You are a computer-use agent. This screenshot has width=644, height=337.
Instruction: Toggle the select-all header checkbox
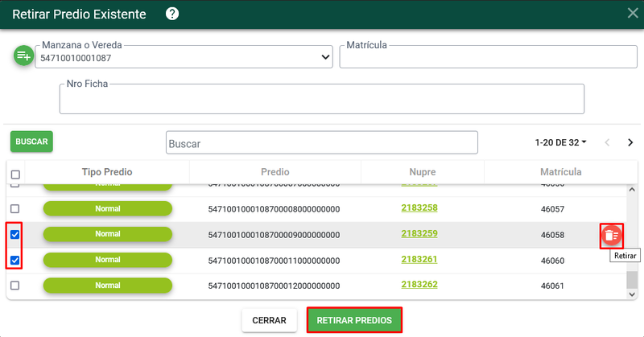pyautogui.click(x=15, y=175)
